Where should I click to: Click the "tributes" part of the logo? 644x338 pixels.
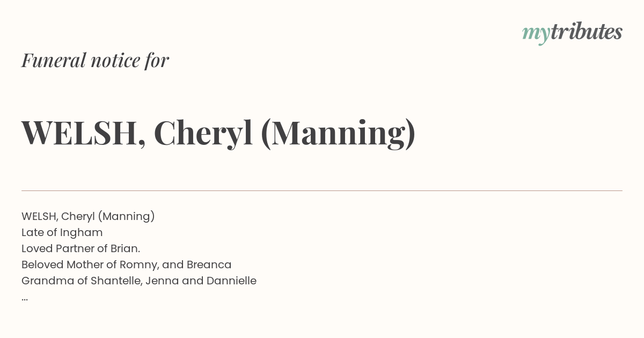pyautogui.click(x=587, y=32)
